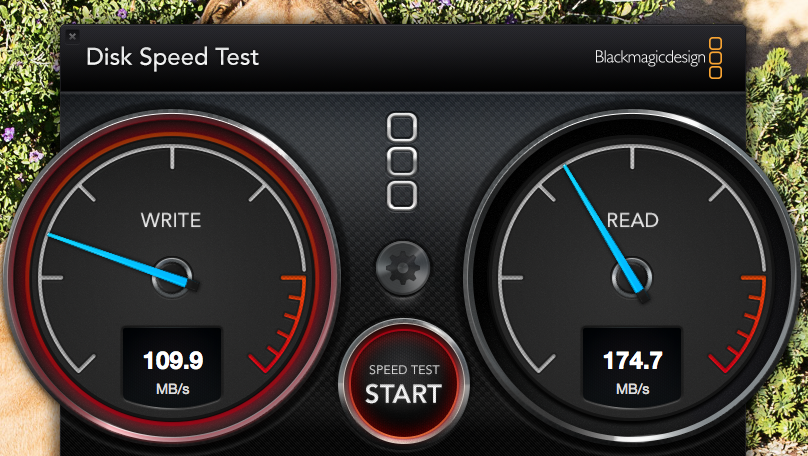Image resolution: width=808 pixels, height=456 pixels.
Task: Start the speed test
Action: point(403,384)
